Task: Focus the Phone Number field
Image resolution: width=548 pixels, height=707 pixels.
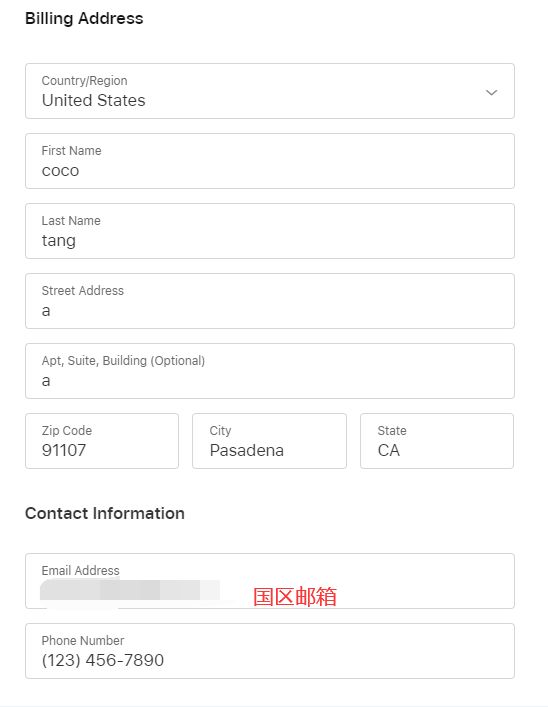Action: tap(270, 651)
